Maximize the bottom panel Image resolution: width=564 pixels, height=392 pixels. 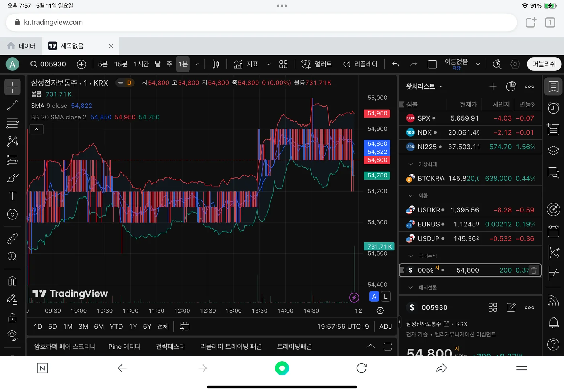388,347
